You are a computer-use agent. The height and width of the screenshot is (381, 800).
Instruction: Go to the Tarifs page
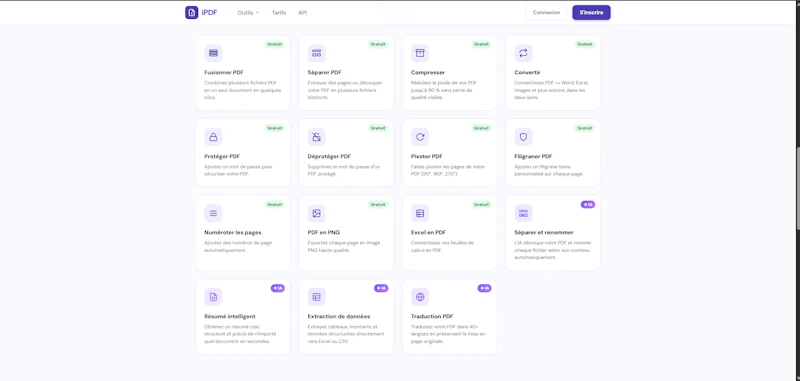279,13
